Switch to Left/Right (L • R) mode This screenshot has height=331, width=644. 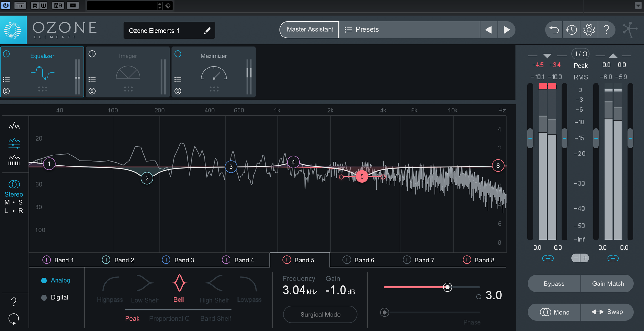pos(14,211)
